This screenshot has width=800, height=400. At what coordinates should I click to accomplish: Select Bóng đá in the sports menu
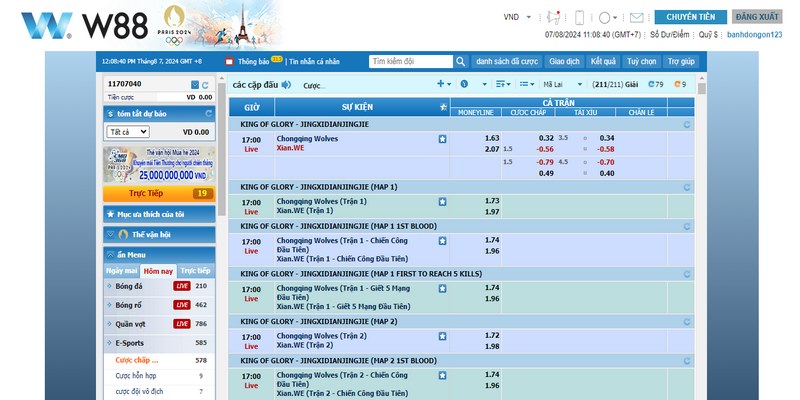(131, 286)
